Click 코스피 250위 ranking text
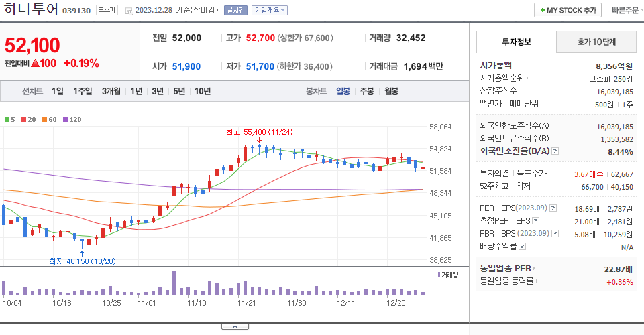The width and height of the screenshot is (644, 335). click(610, 79)
